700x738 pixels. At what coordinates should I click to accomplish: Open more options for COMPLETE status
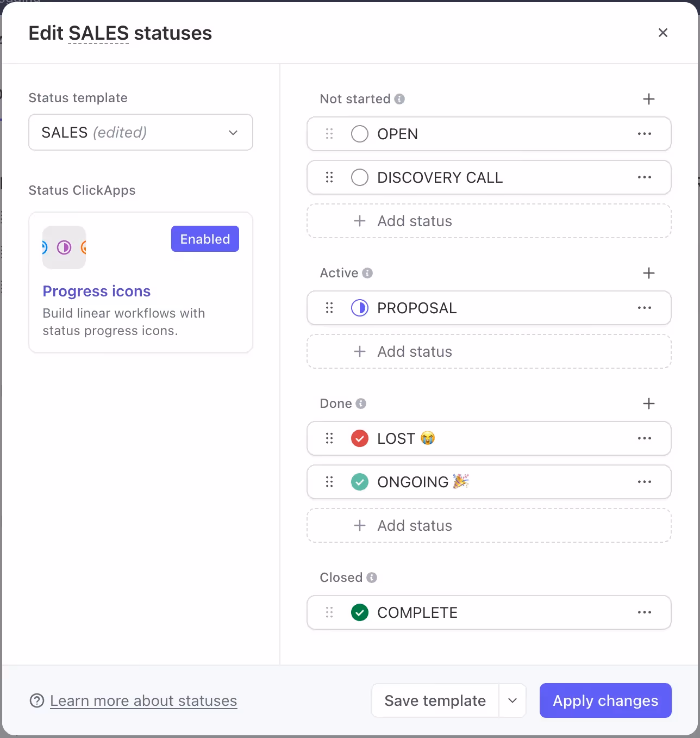click(x=644, y=612)
